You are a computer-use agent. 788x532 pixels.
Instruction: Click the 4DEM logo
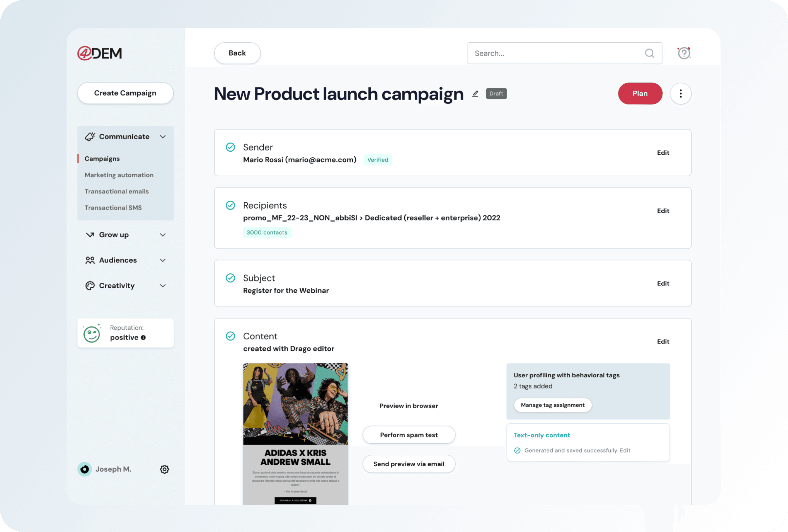coord(99,53)
